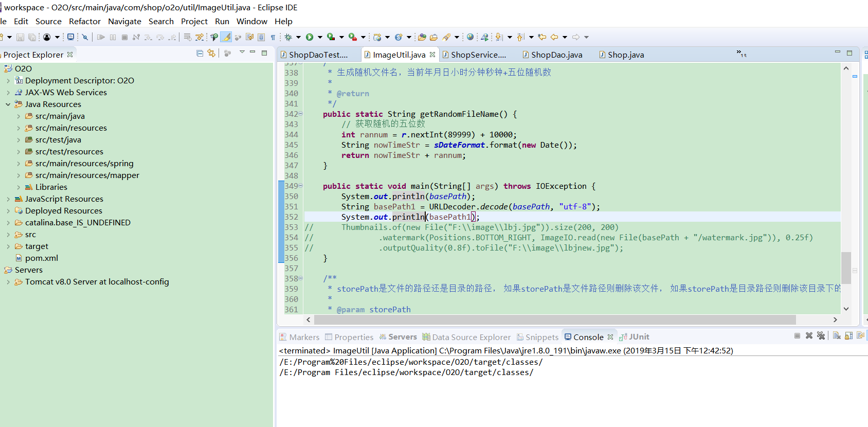Collapse the Java Resources node
The width and height of the screenshot is (868, 427).
pyautogui.click(x=8, y=104)
